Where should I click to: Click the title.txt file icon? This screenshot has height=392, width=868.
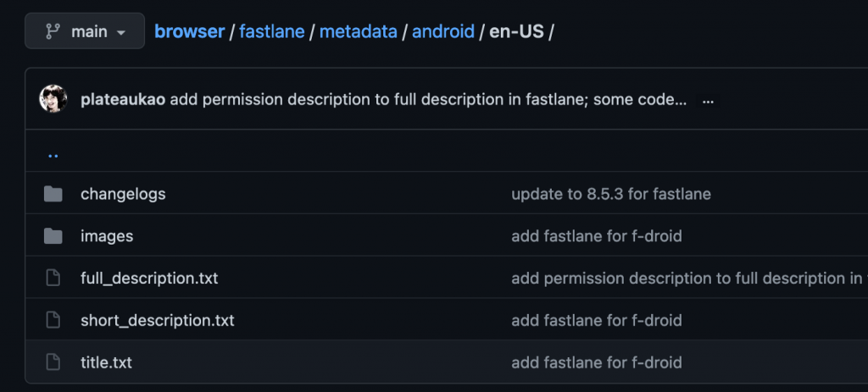pyautogui.click(x=53, y=362)
